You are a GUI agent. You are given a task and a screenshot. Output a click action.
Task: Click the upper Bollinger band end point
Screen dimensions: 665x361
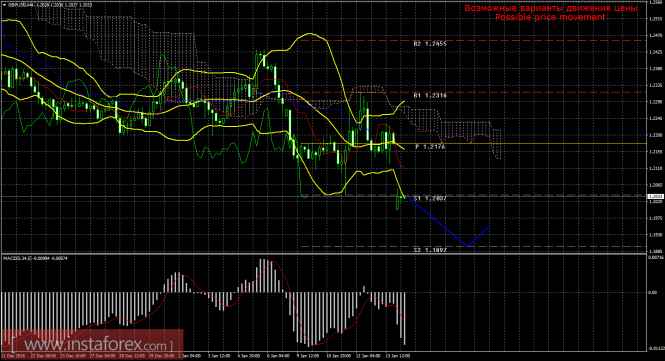coord(405,101)
